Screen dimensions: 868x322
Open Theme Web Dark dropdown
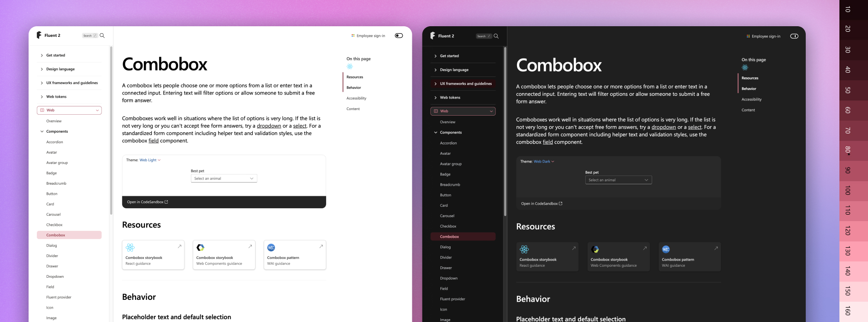coord(544,161)
